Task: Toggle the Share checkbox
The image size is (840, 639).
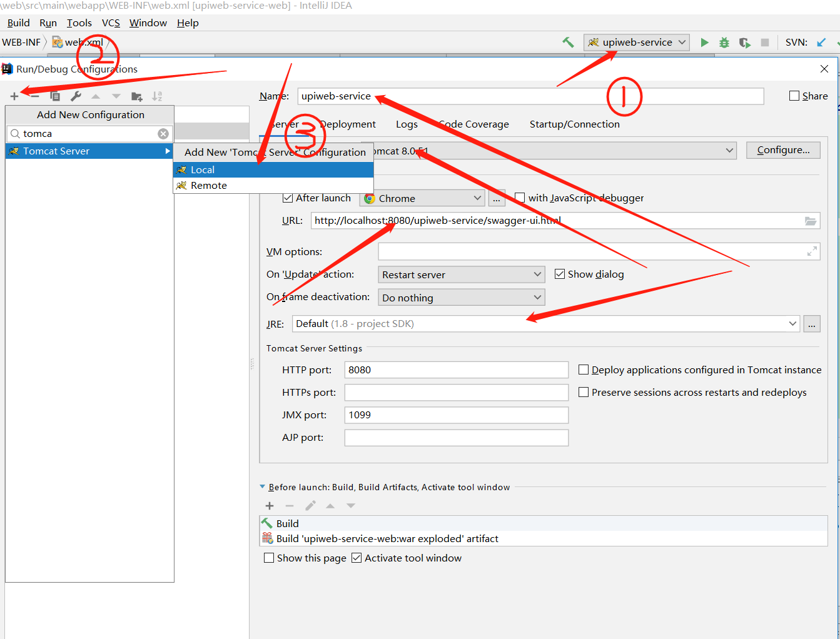Action: pyautogui.click(x=794, y=96)
